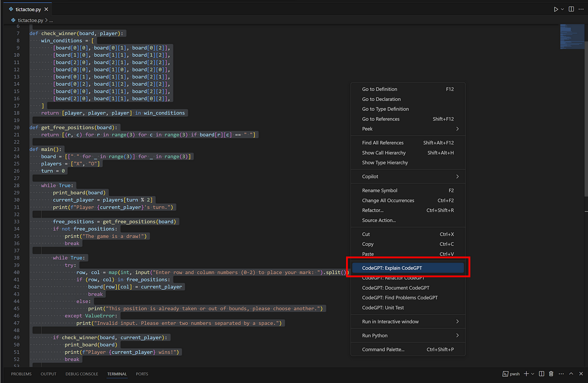Click the editor minimap thumbnail
This screenshot has width=588, height=383.
pos(572,37)
